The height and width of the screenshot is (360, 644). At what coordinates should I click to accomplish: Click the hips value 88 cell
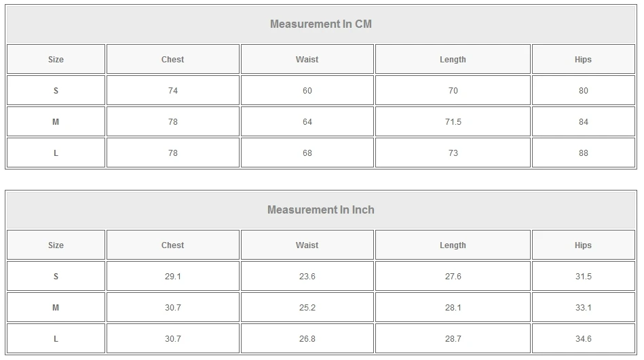coord(583,153)
